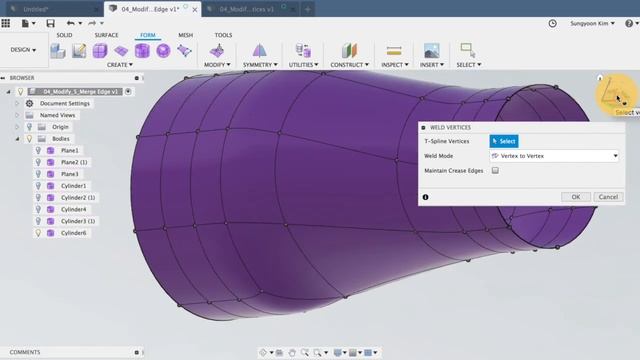Switch to the FORM tab
640x360 pixels.
coord(148,35)
